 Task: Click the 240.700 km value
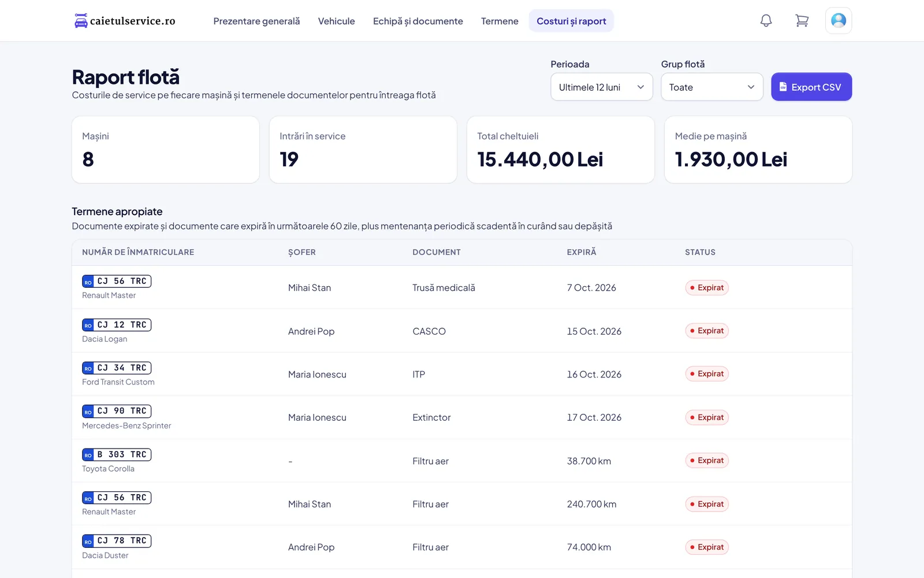pyautogui.click(x=591, y=504)
